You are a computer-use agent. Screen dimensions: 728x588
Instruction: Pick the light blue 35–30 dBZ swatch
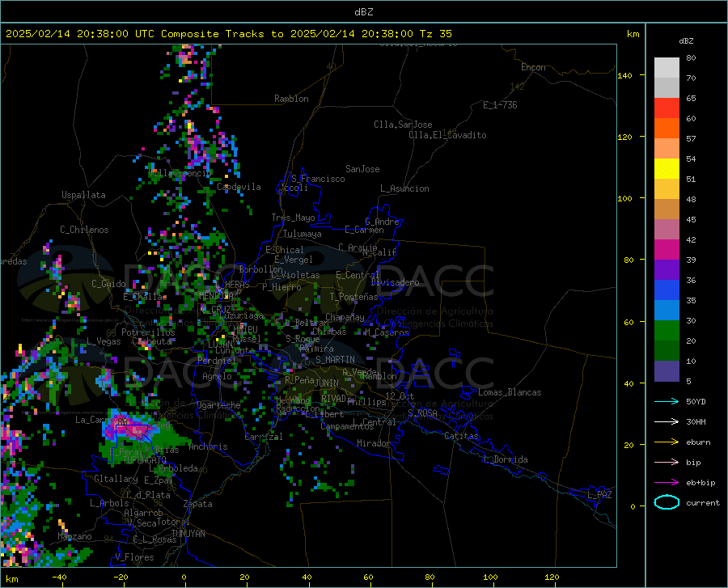(667, 311)
